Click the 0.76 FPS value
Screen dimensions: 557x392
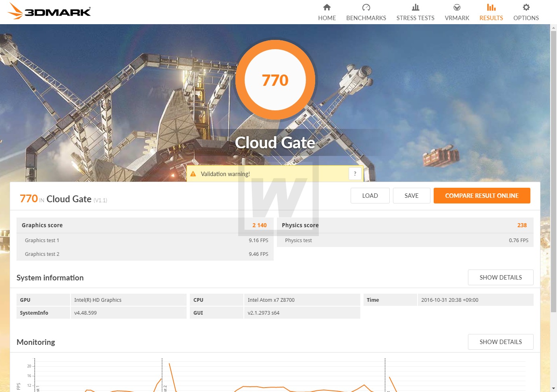click(519, 240)
